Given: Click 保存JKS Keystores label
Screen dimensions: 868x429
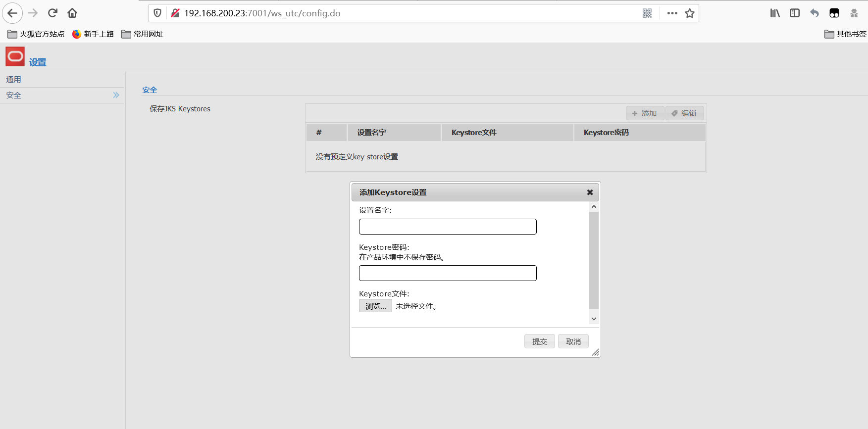Looking at the screenshot, I should [180, 109].
